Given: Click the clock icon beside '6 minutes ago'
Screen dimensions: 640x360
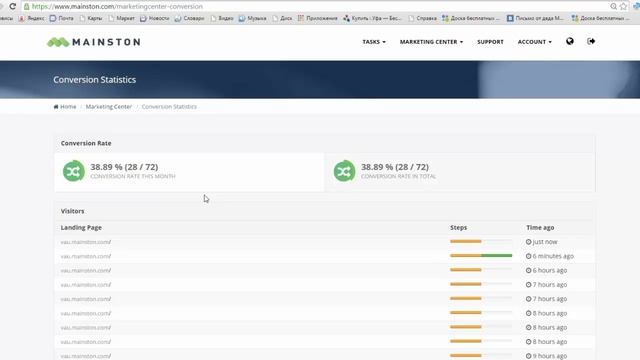Looking at the screenshot, I should coord(529,256).
